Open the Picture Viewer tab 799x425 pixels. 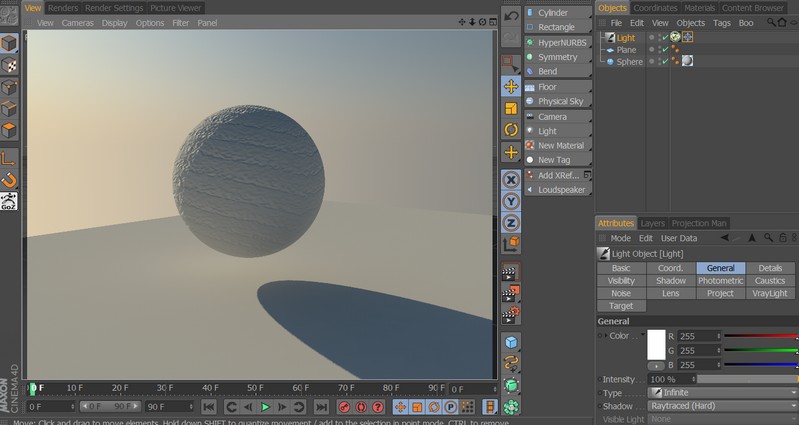[176, 8]
